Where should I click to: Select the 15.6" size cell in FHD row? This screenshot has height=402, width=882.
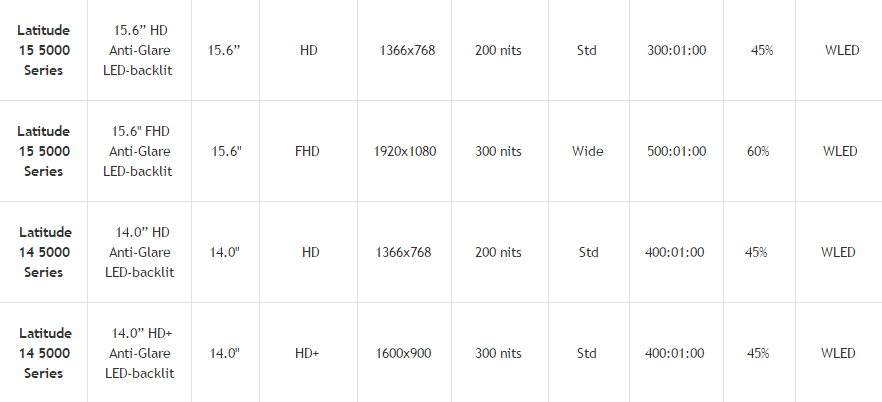point(227,151)
